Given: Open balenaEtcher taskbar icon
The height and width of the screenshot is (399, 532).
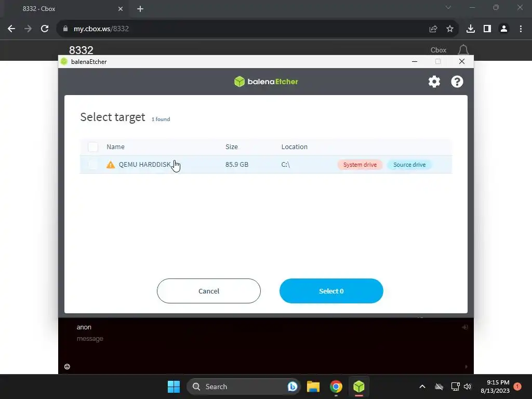Looking at the screenshot, I should click(x=358, y=387).
